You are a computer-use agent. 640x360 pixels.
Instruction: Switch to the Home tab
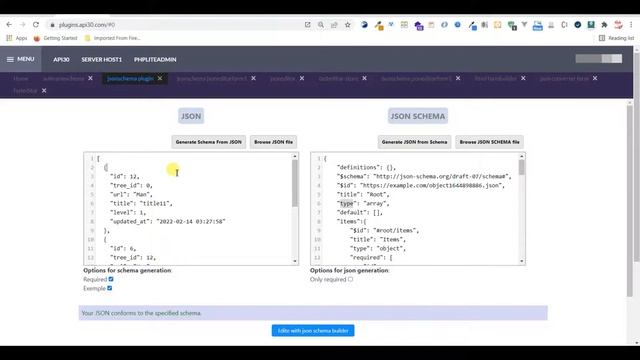pos(21,78)
